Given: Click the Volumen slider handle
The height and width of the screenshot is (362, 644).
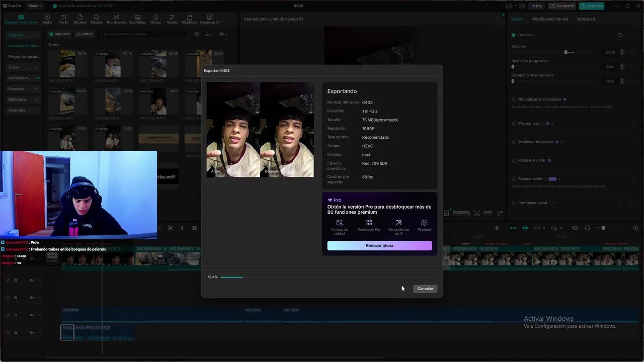Looking at the screenshot, I should [566, 52].
